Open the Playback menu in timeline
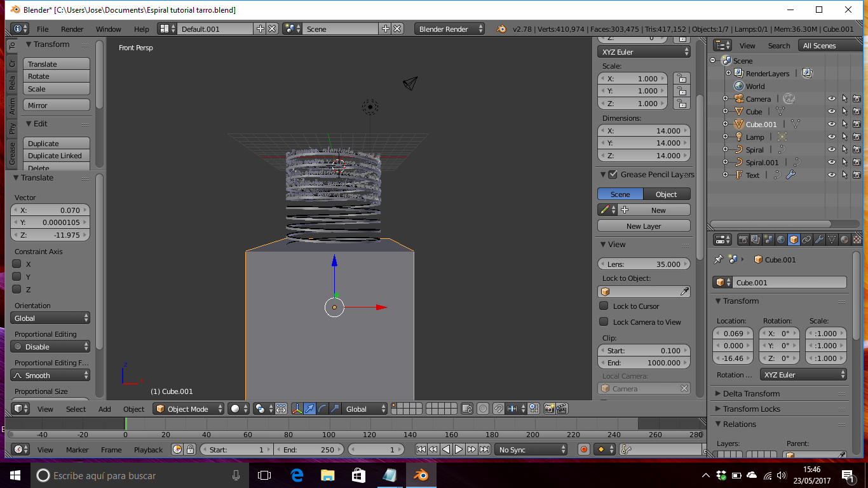Viewport: 868px width, 488px height. pos(148,449)
